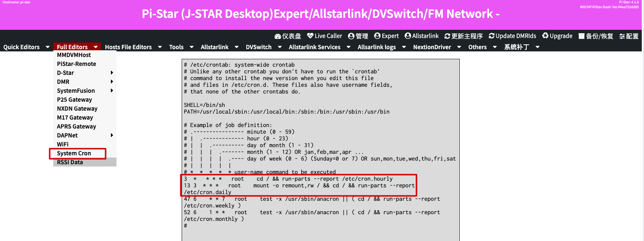Open the Allsarlink logs menu

tap(377, 47)
